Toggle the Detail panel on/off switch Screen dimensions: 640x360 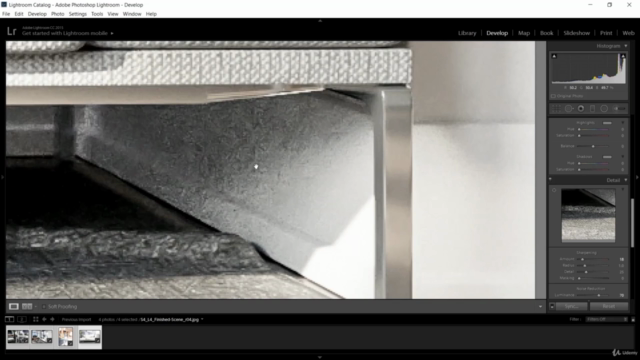pos(550,179)
